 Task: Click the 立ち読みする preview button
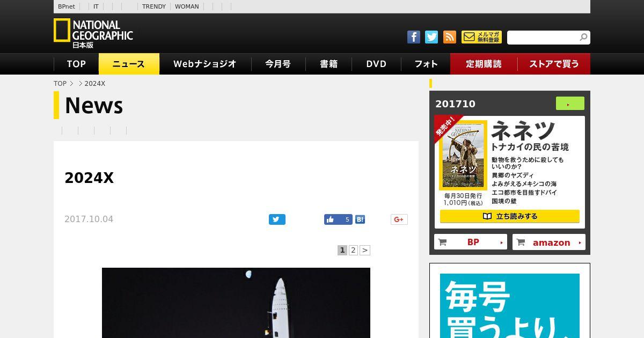coord(510,216)
